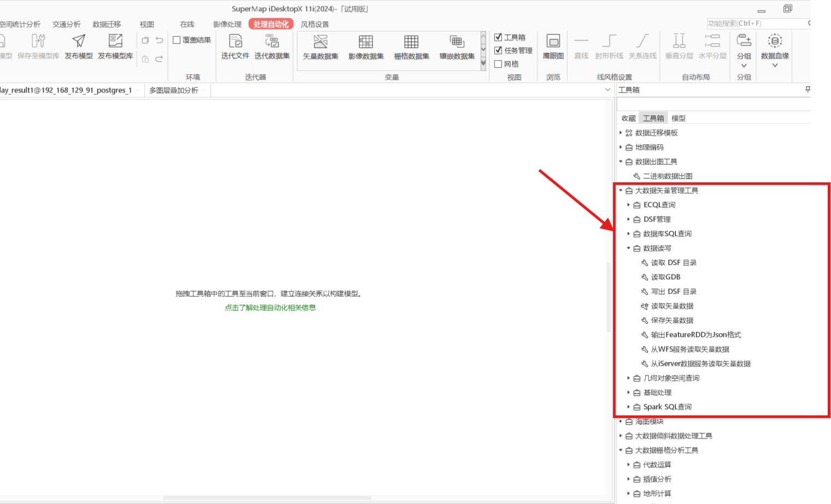Open the 在线 ribbon tab
Screen dimensions: 831x504
pos(188,24)
